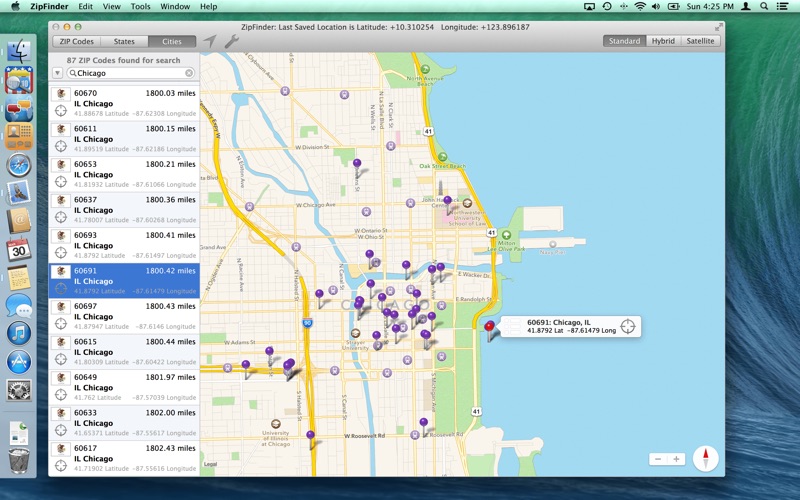Click the target icon in 60615 row
This screenshot has width=800, height=500.
61,359
